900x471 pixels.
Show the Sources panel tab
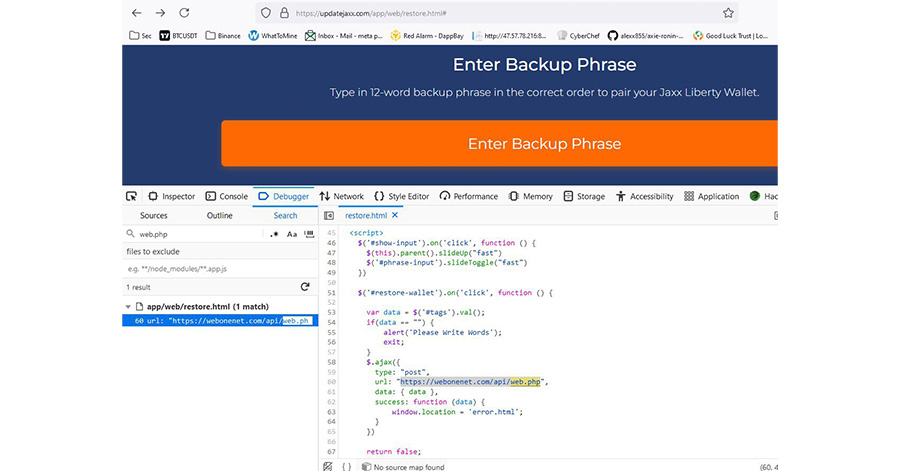154,216
